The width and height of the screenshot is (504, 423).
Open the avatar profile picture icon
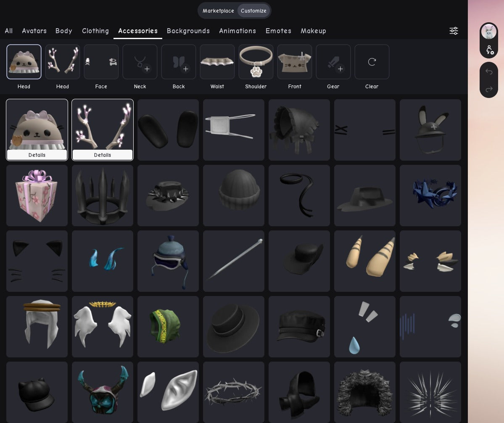488,32
